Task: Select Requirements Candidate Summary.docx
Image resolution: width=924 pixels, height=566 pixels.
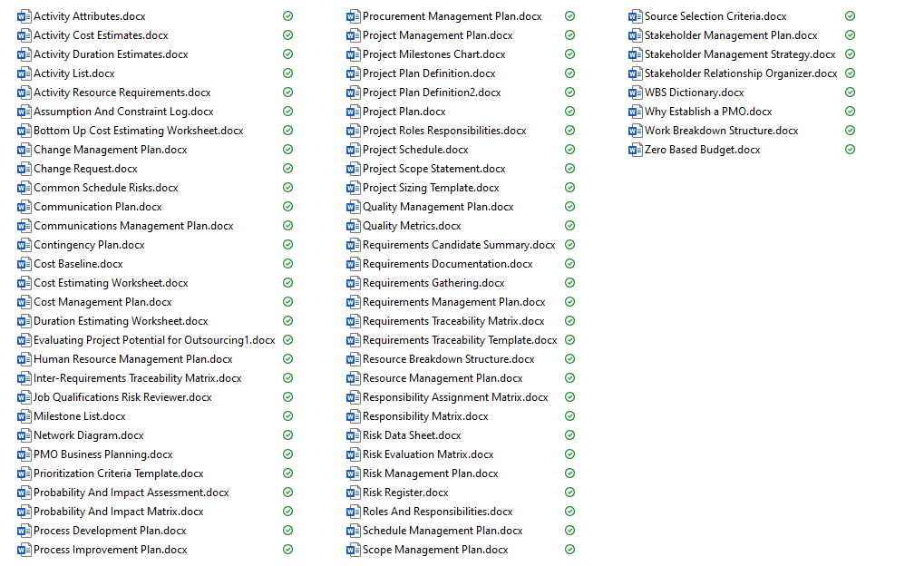Action: (x=459, y=245)
